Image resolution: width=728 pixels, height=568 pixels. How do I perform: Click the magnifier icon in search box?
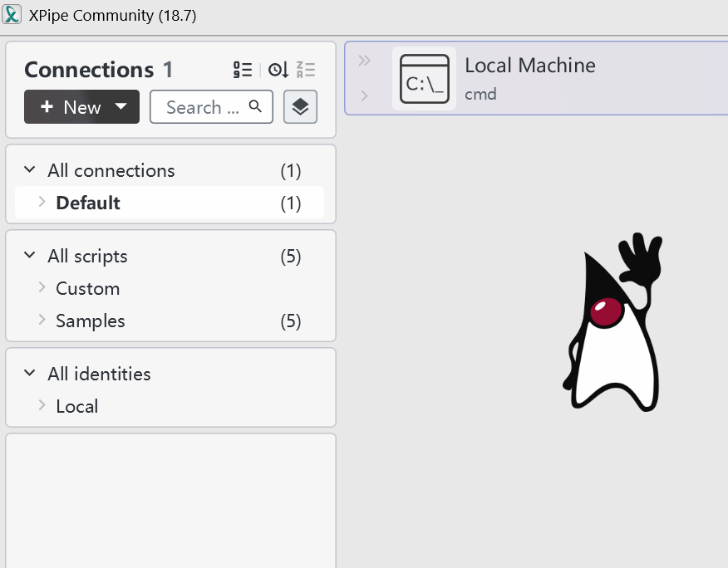point(256,106)
